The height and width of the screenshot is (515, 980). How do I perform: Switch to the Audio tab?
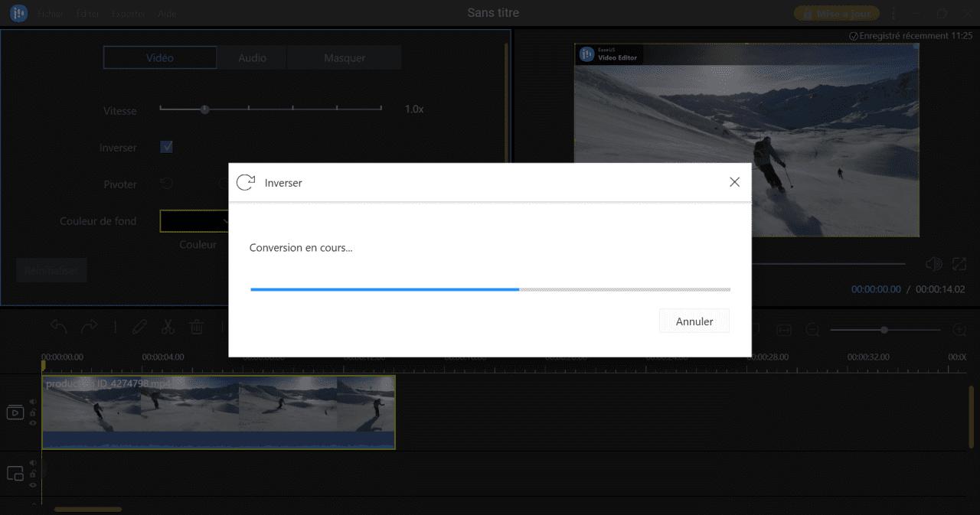(252, 57)
